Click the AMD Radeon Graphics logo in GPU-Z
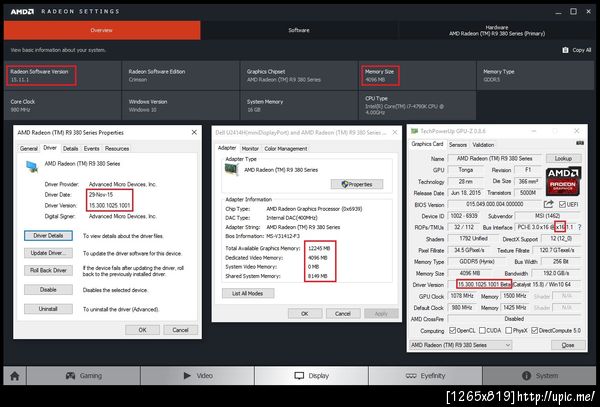Screen dimensions: 600x407 tap(563, 181)
